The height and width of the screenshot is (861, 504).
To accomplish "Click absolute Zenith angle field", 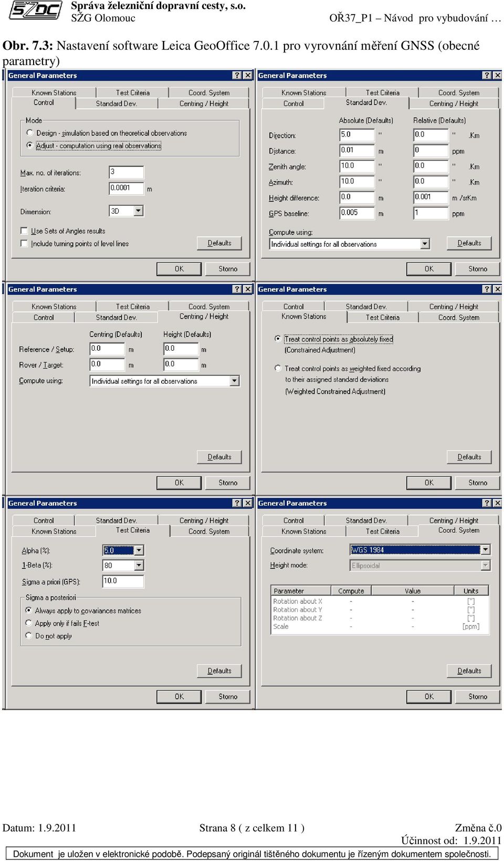I will click(357, 166).
